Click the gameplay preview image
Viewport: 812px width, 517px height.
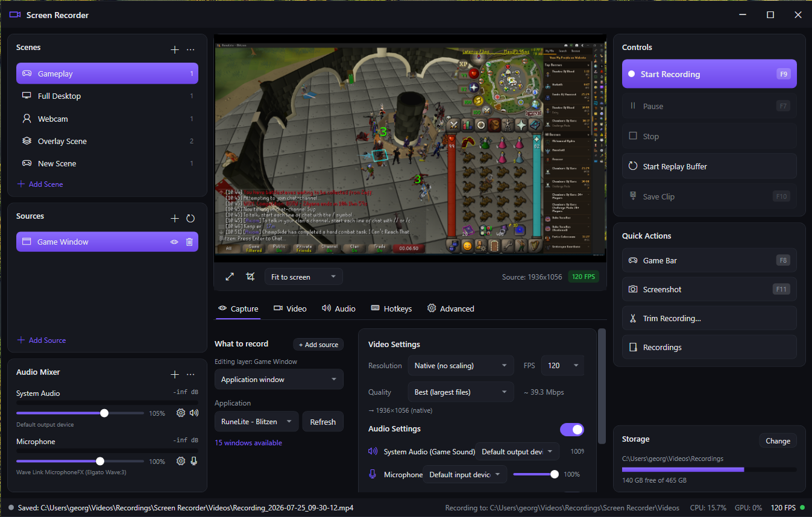[x=410, y=148]
